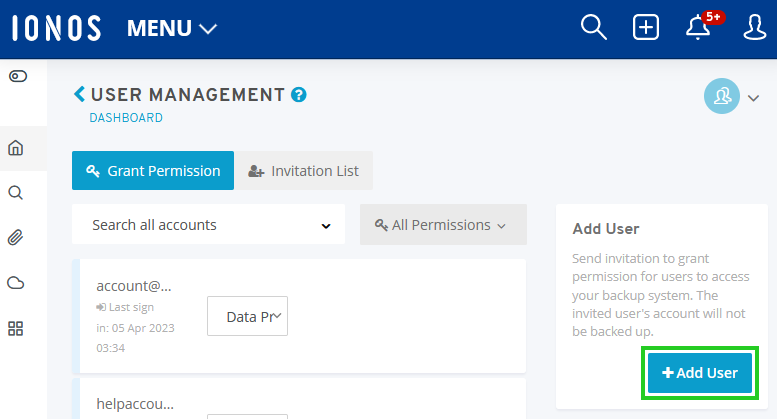777x419 pixels.
Task: Click the plus-in-square add icon in header
Action: [646, 27]
